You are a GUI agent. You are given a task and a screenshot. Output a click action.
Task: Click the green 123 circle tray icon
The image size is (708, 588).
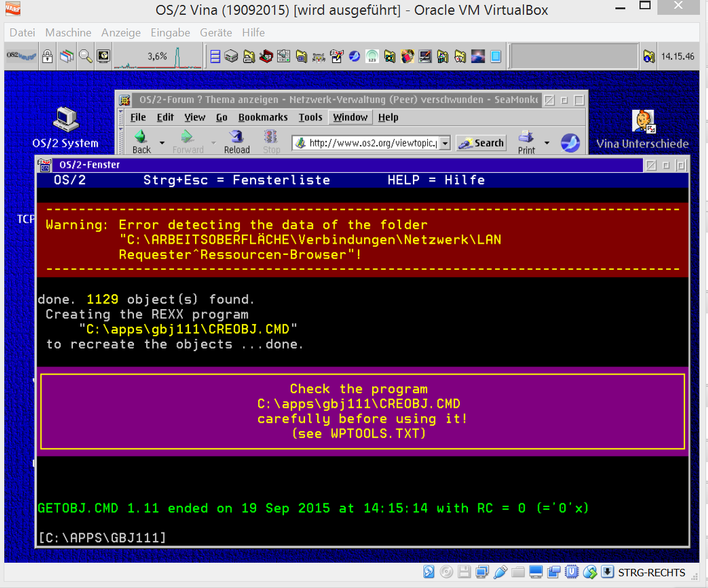[x=372, y=56]
